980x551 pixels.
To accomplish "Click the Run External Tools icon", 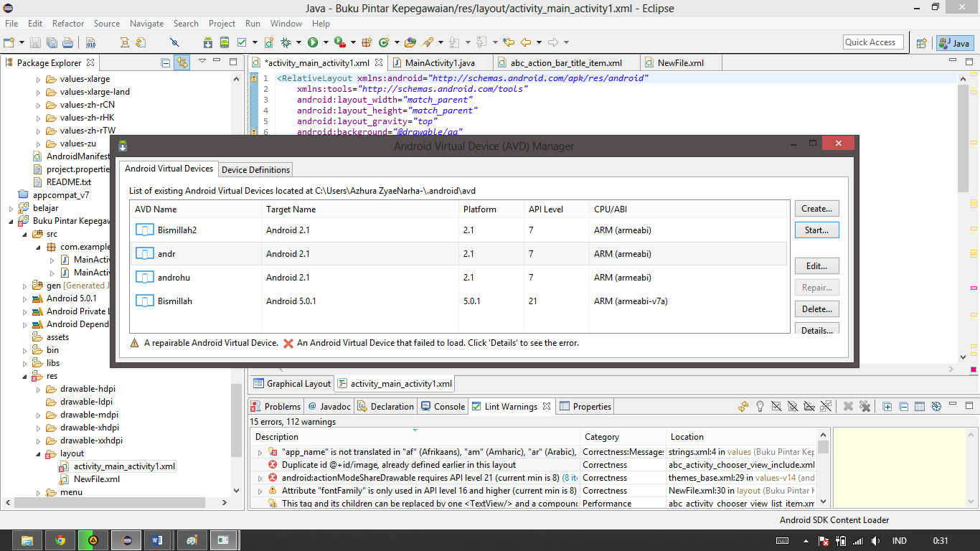I will click(x=339, y=42).
